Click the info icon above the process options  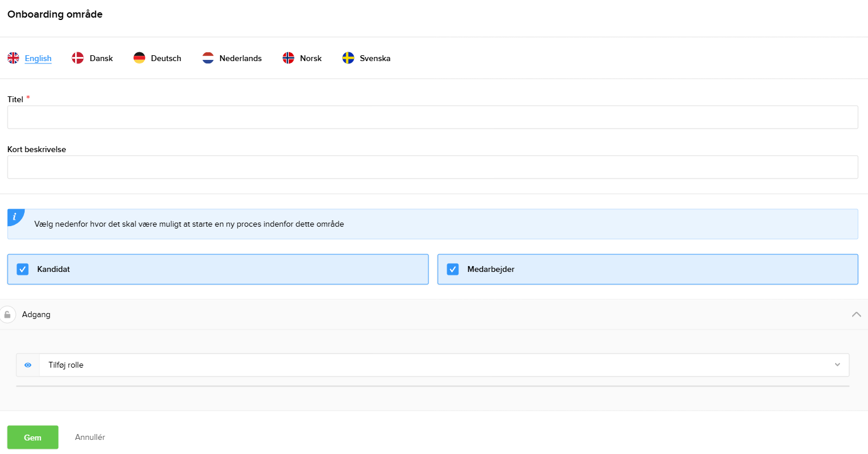(x=14, y=216)
